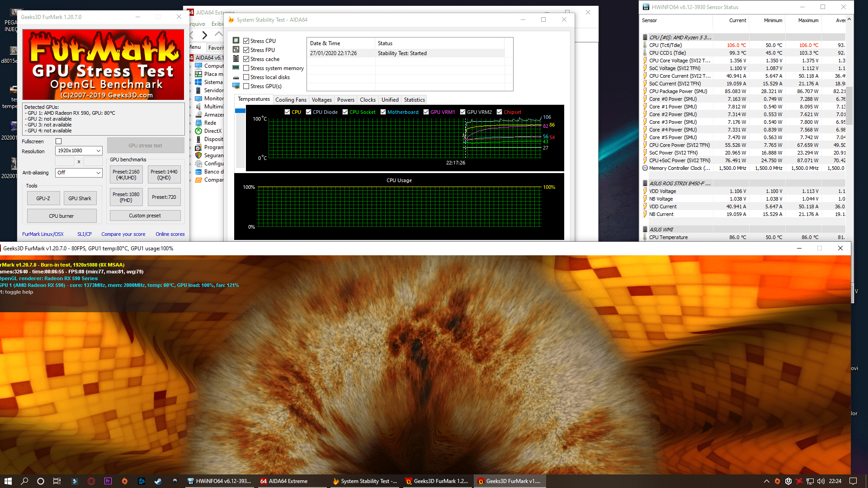Click HWiNFO vertical scrollbar

[x=849, y=106]
